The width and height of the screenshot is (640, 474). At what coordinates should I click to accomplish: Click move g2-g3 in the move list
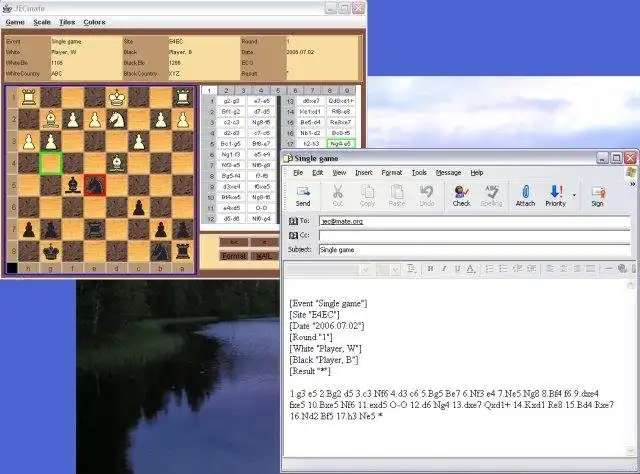coord(231,101)
